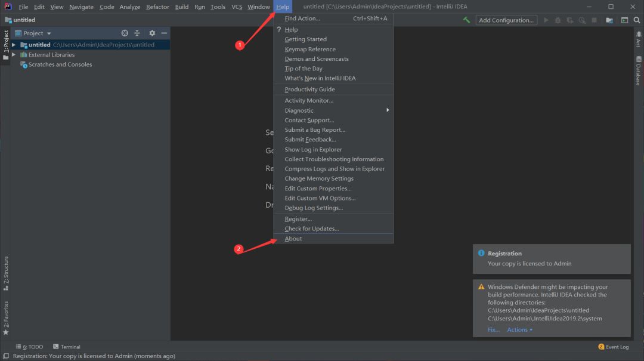This screenshot has width=644, height=361.
Task: Open Project Structure icon in toolbar
Action: 609,20
